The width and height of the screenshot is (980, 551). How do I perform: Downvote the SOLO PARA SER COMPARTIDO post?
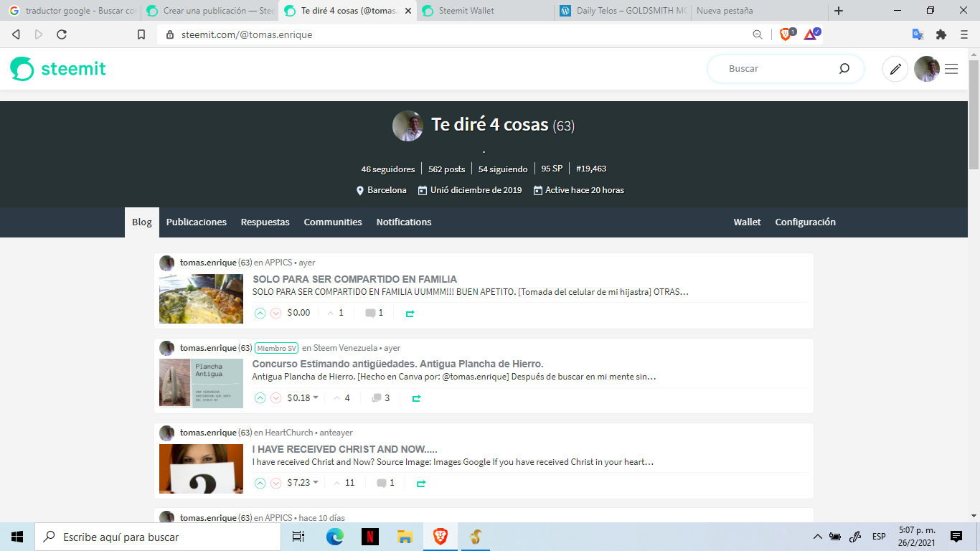click(275, 313)
